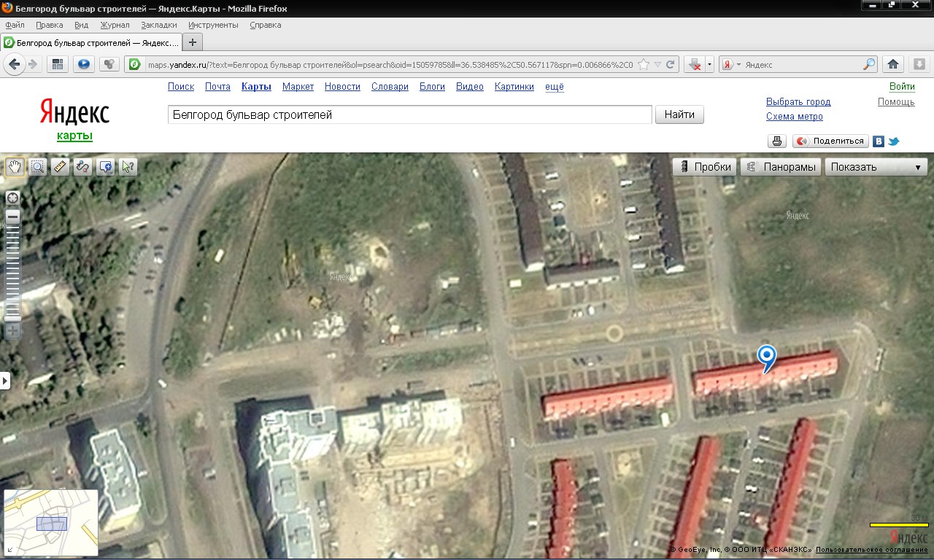Go to Firefox home page icon

893,64
